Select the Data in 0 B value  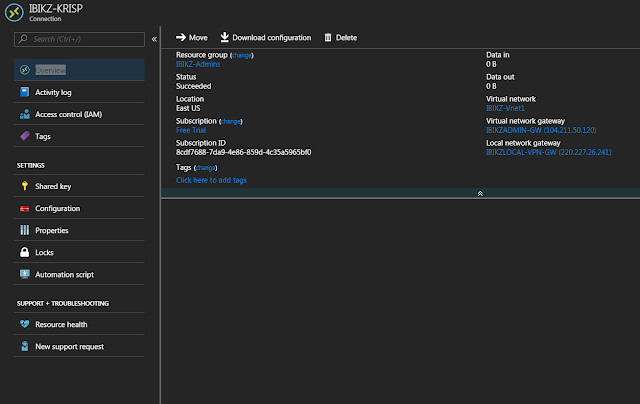pos(491,64)
